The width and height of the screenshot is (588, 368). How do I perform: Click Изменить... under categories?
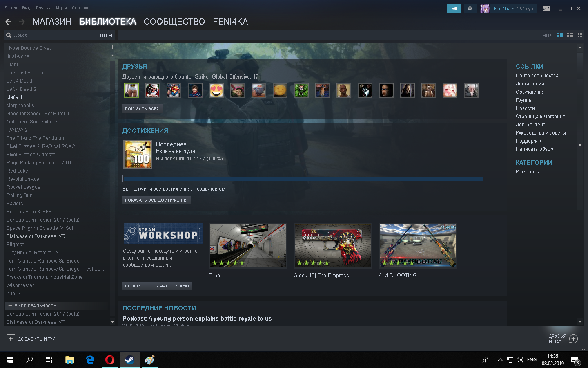pos(530,172)
